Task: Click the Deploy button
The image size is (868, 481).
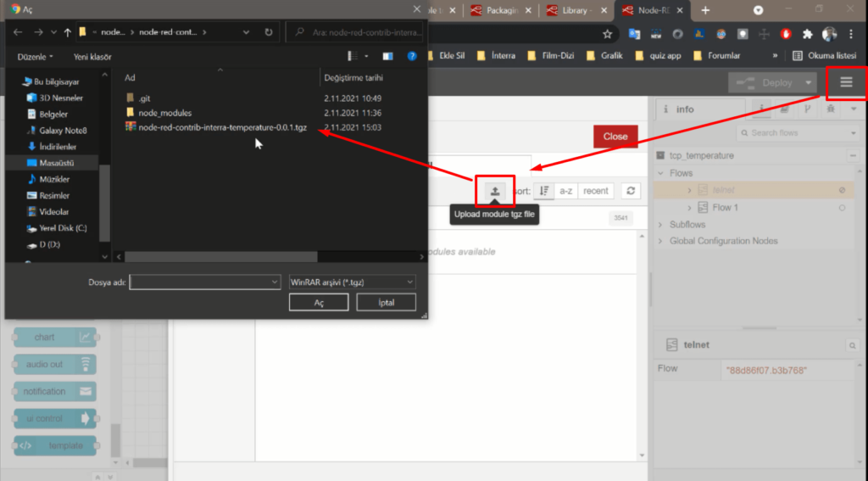Action: pos(764,82)
